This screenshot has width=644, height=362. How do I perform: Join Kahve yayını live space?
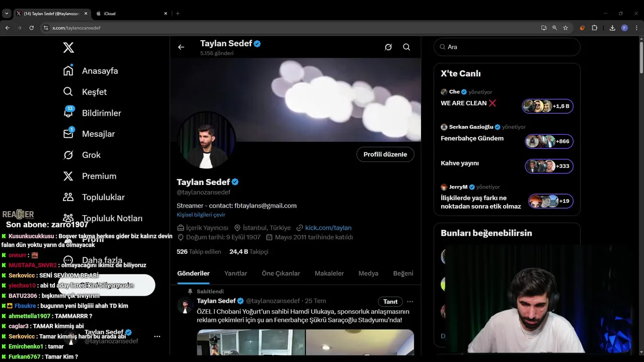(x=549, y=166)
